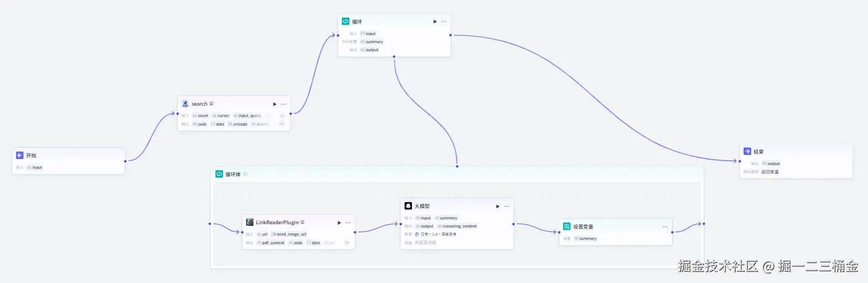Click the output port of 开始 node
This screenshot has width=868, height=283.
(x=125, y=161)
